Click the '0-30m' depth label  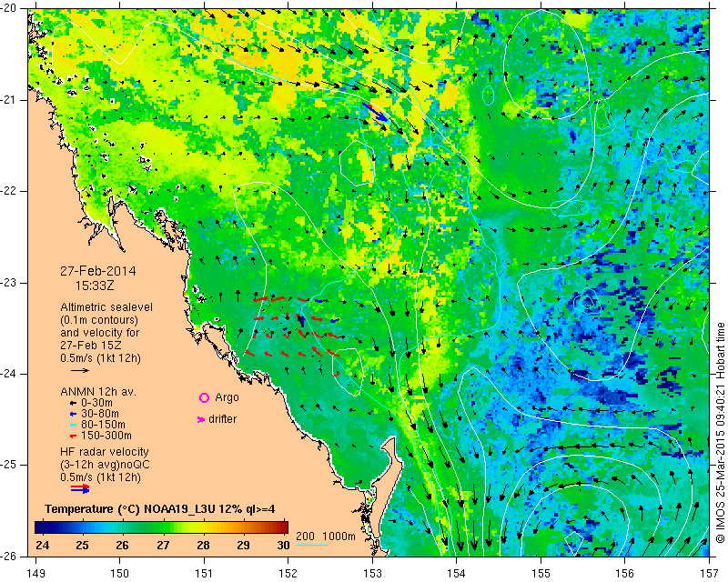pyautogui.click(x=96, y=403)
